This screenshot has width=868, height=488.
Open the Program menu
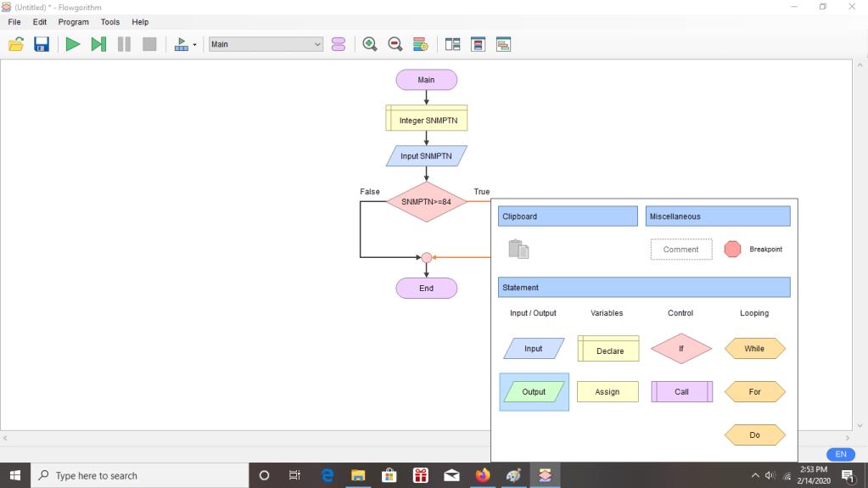(x=73, y=22)
